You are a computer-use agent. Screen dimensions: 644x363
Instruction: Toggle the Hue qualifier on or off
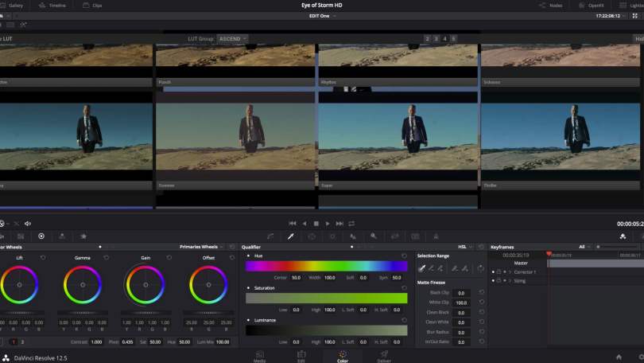click(249, 256)
